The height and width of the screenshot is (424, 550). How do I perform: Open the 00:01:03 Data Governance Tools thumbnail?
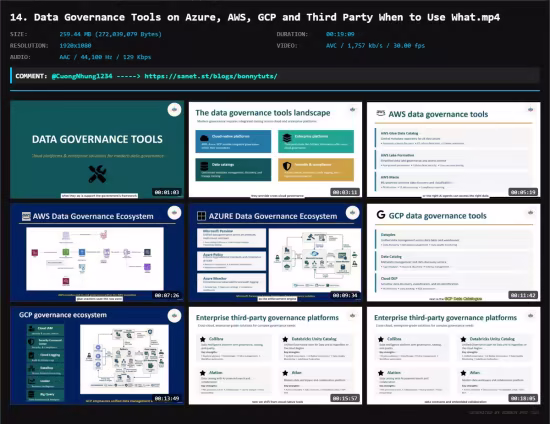(97, 150)
